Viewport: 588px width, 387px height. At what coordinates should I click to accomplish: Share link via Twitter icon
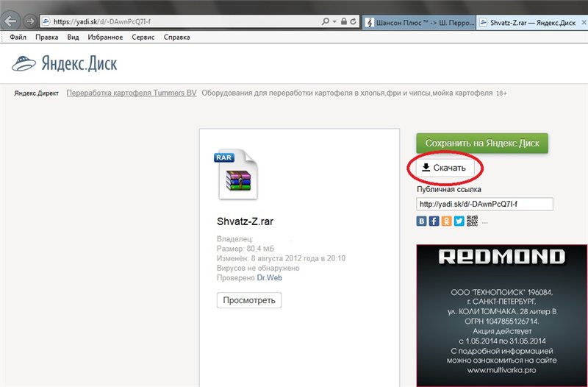(x=459, y=221)
